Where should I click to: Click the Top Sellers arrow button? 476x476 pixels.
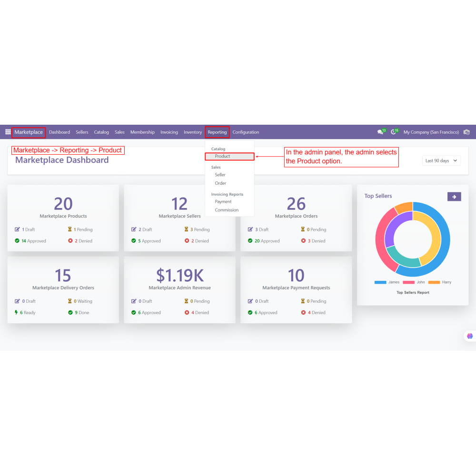[454, 197]
